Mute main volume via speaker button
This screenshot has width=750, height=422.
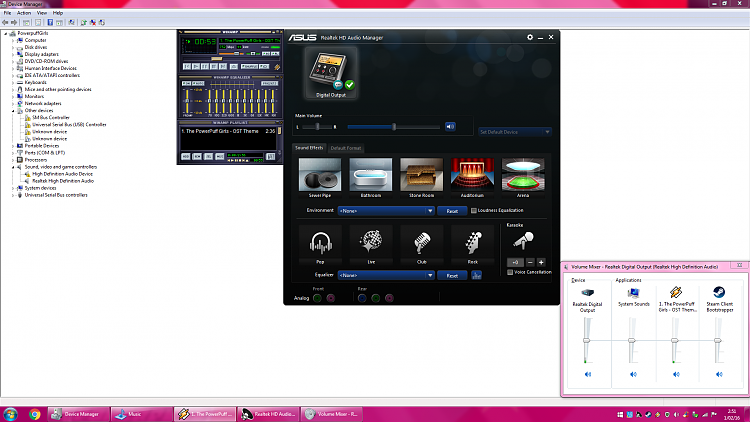click(x=450, y=127)
